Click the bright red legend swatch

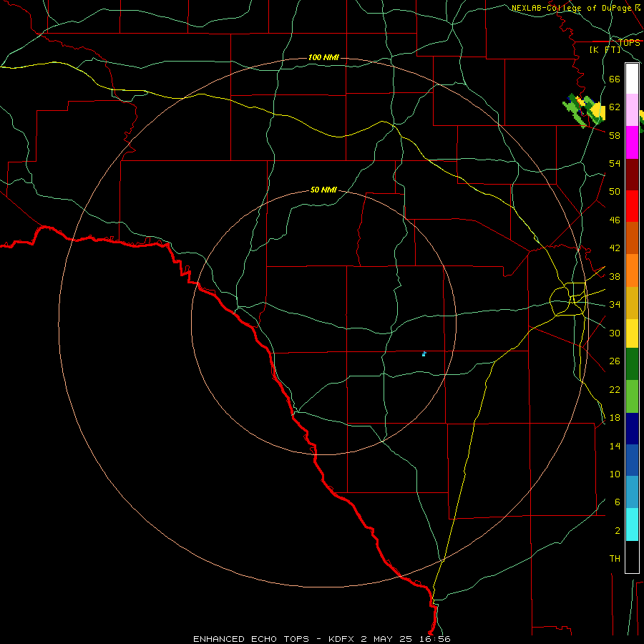[x=632, y=206]
